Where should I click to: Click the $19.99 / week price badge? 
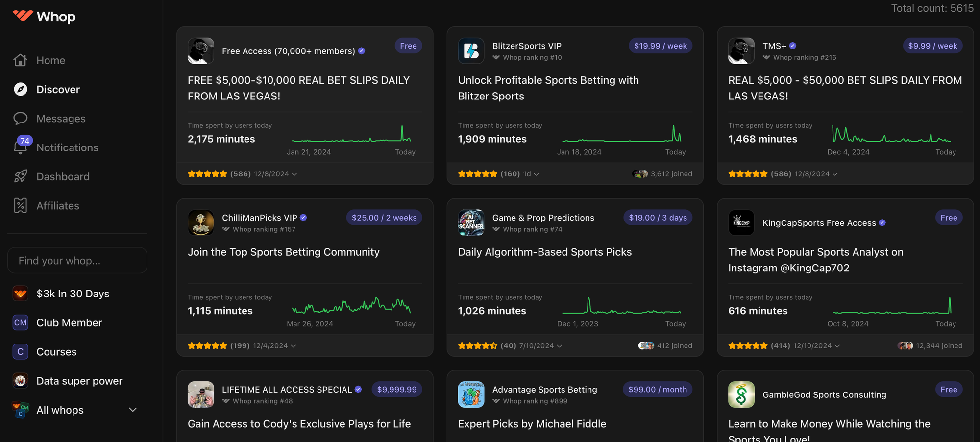pos(661,46)
